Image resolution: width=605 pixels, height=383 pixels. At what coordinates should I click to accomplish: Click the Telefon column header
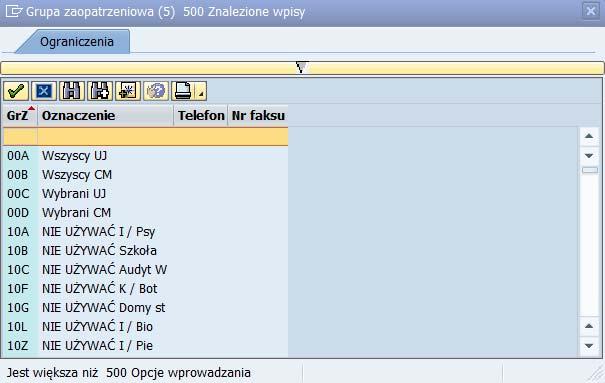coord(201,115)
